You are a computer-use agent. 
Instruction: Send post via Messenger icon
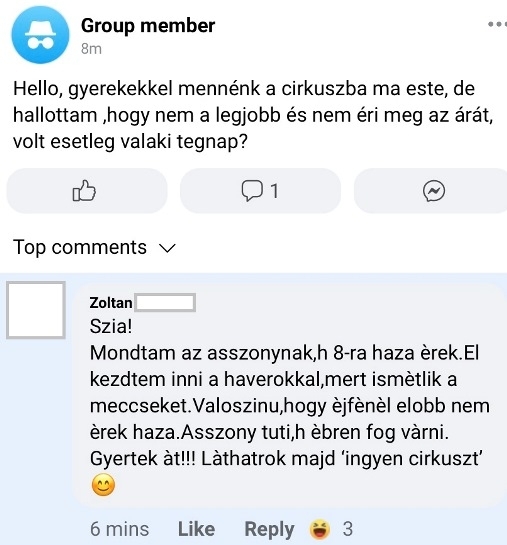pos(434,190)
